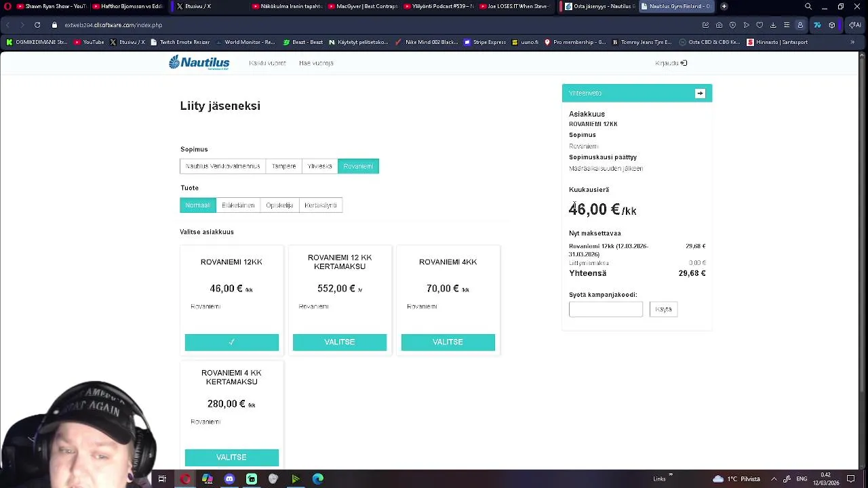The height and width of the screenshot is (488, 868).
Task: Click the Kirjaudu login icon
Action: point(684,63)
